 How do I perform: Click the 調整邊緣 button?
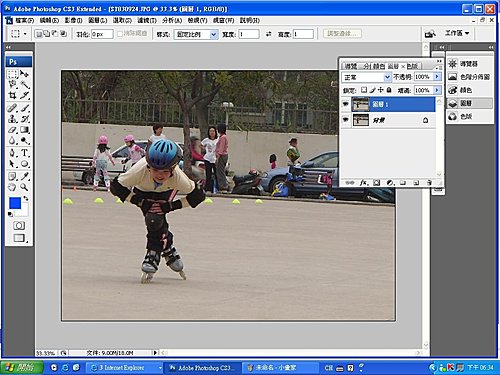click(x=342, y=34)
